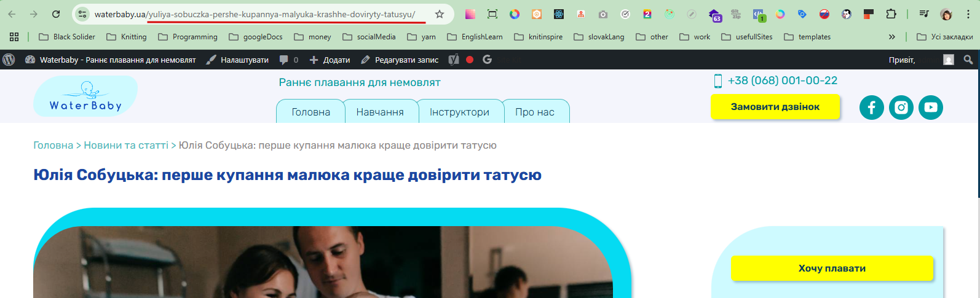The image size is (980, 298).
Task: Follow the Головна breadcrumb link
Action: tap(53, 145)
